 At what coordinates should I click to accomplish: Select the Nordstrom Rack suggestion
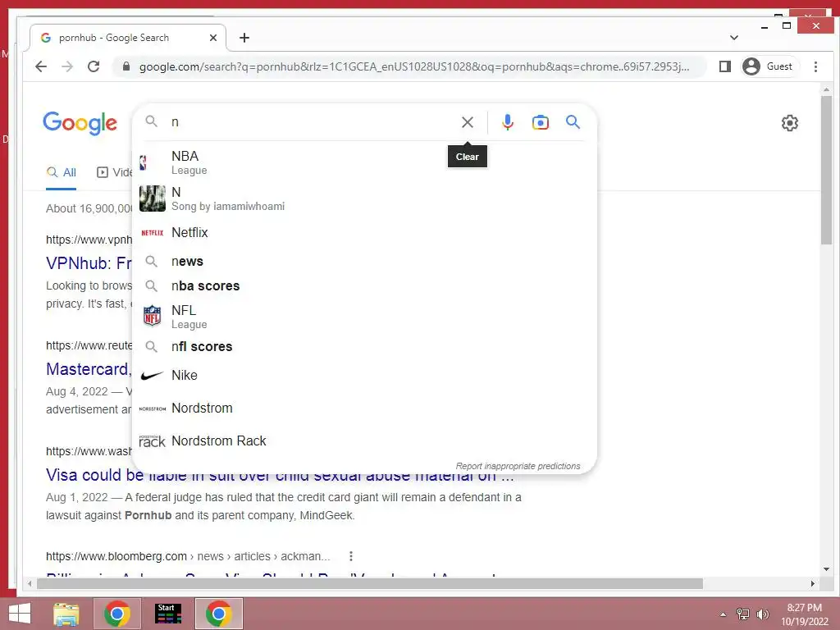point(364,441)
